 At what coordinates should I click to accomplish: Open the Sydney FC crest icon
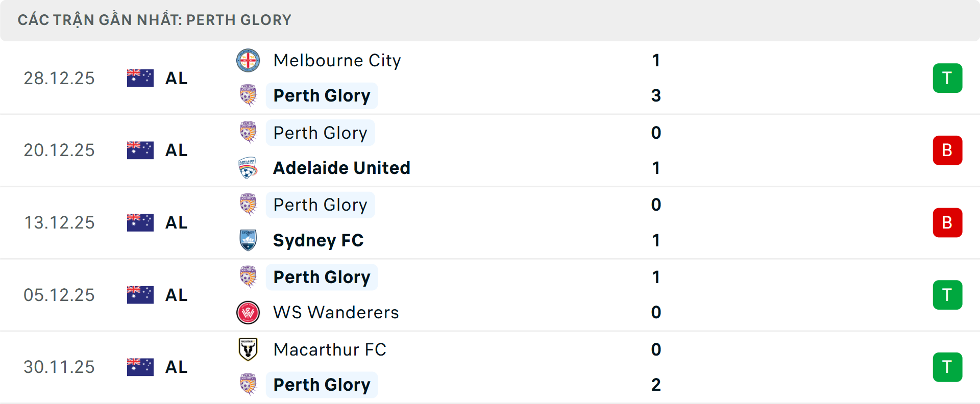click(249, 240)
